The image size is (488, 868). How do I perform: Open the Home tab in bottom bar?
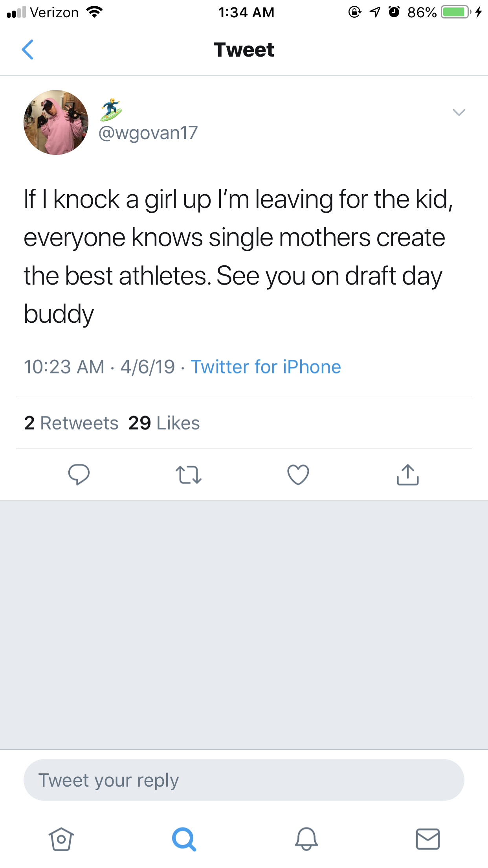(x=61, y=839)
